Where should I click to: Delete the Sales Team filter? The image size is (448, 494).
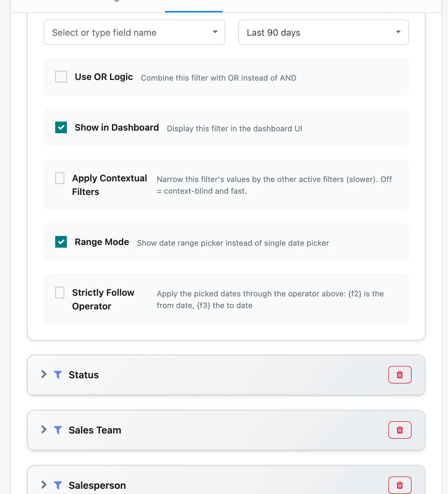click(x=400, y=430)
